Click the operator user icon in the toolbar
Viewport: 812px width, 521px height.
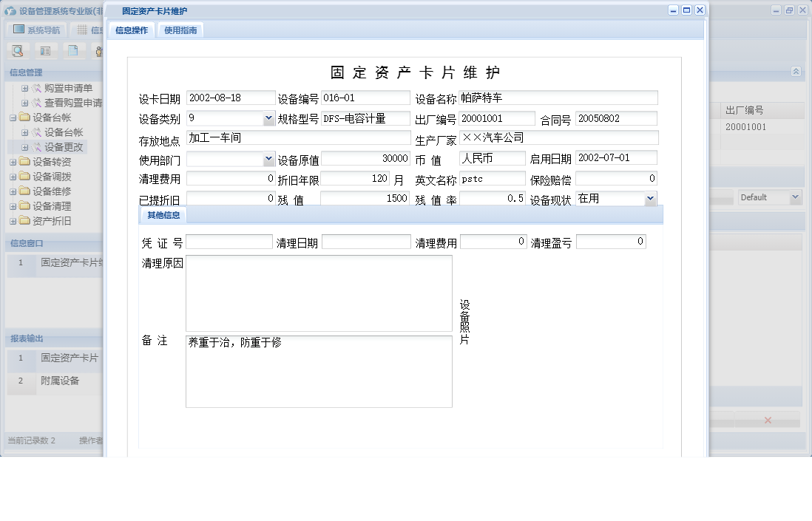(100, 51)
